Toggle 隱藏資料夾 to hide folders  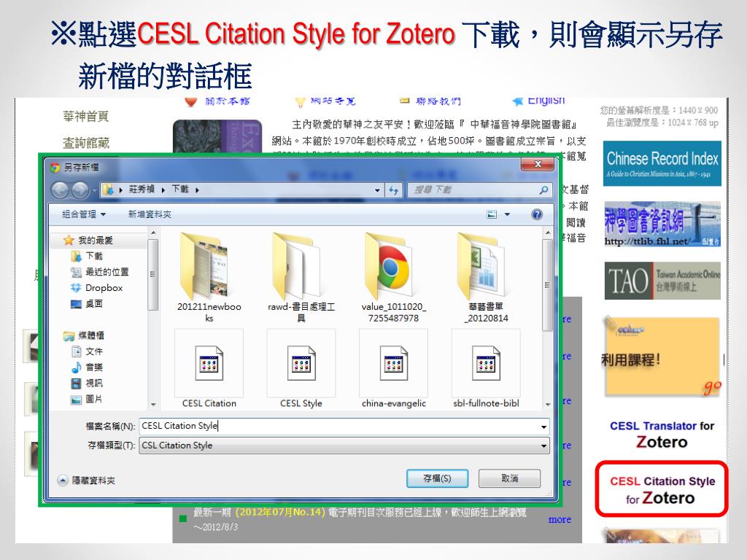(87, 481)
